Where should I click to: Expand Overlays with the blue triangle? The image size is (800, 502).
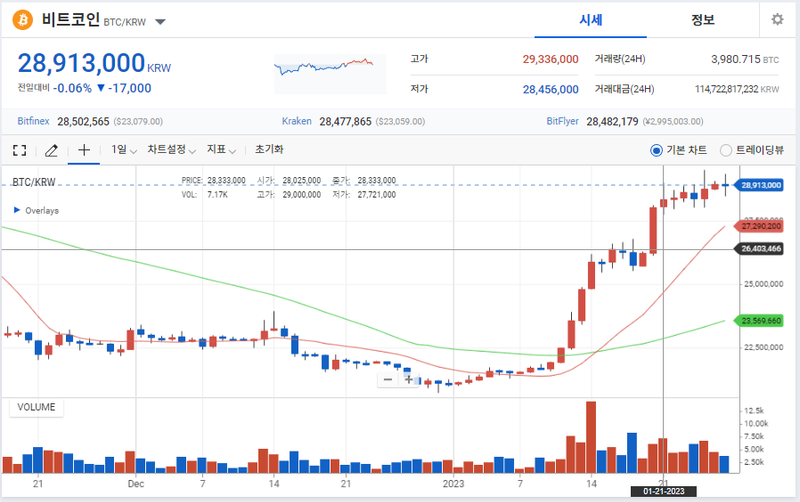click(16, 211)
